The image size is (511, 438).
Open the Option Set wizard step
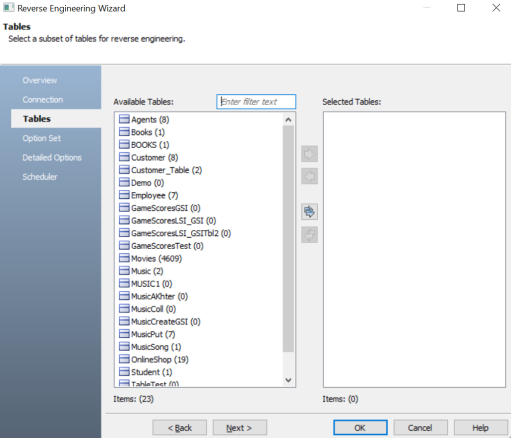42,138
